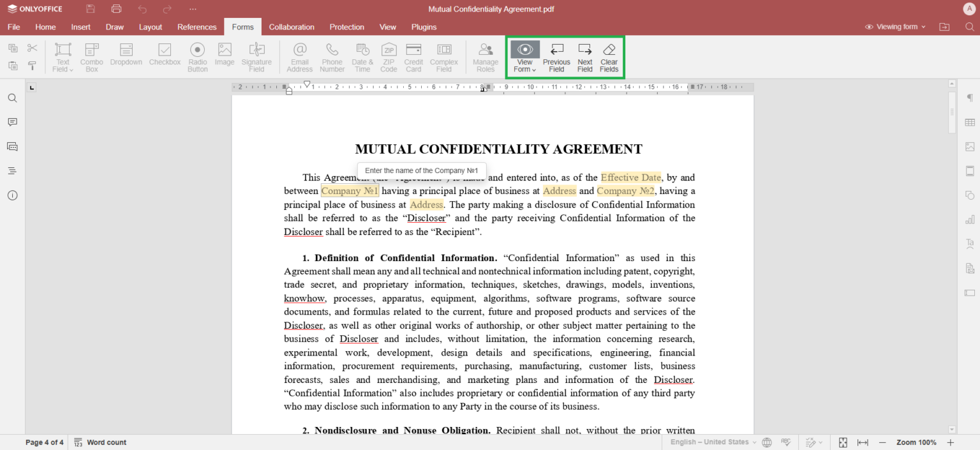Insert a Combo Box form field

point(92,57)
